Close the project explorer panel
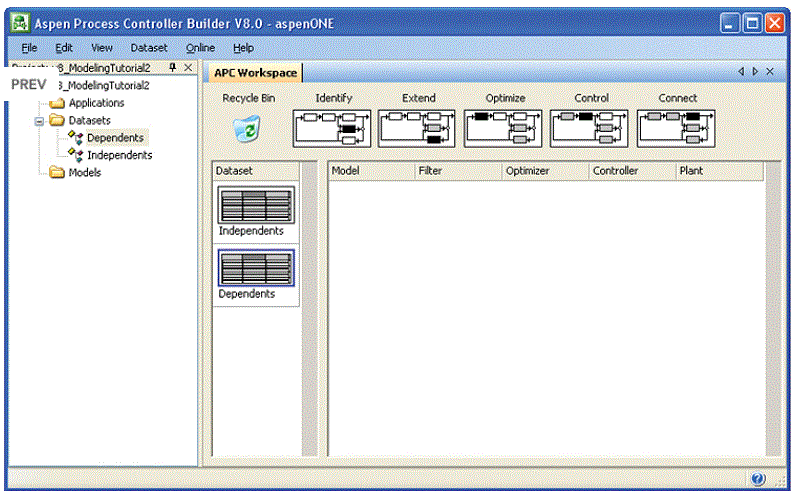 coord(188,67)
